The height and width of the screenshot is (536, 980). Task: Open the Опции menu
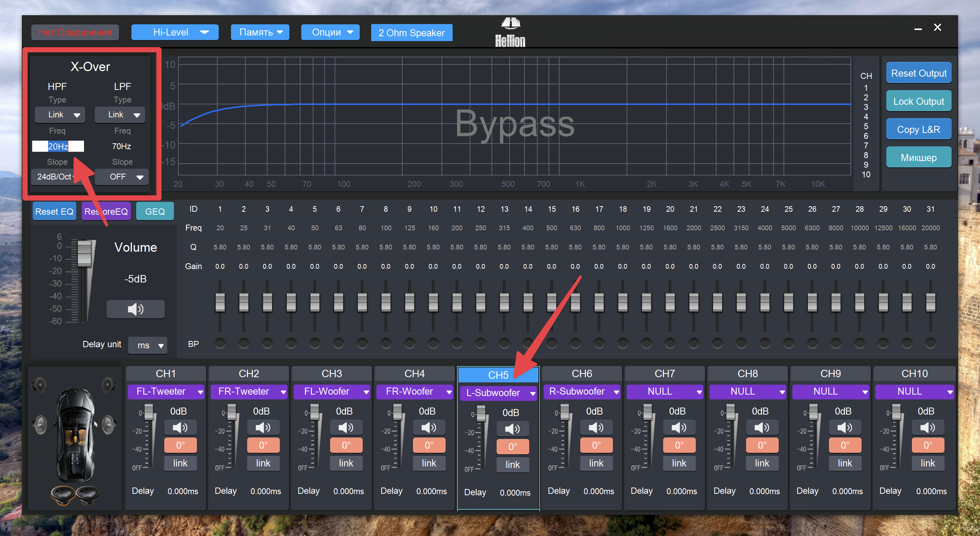330,32
